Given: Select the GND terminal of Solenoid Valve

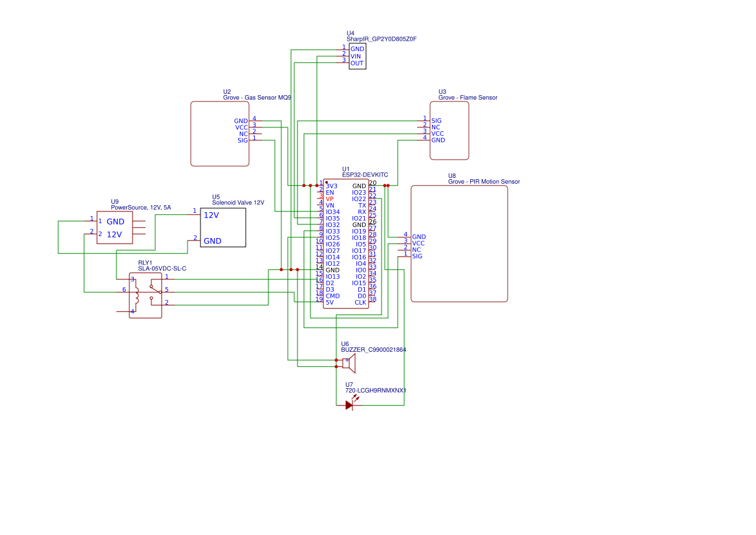Looking at the screenshot, I should pyautogui.click(x=212, y=241).
